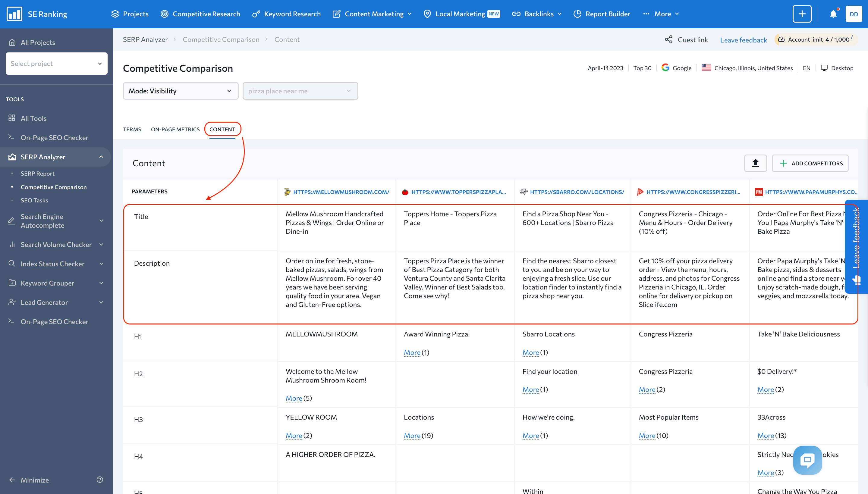Open the Mode: Visibility dropdown
This screenshot has height=494, width=868.
pyautogui.click(x=179, y=91)
